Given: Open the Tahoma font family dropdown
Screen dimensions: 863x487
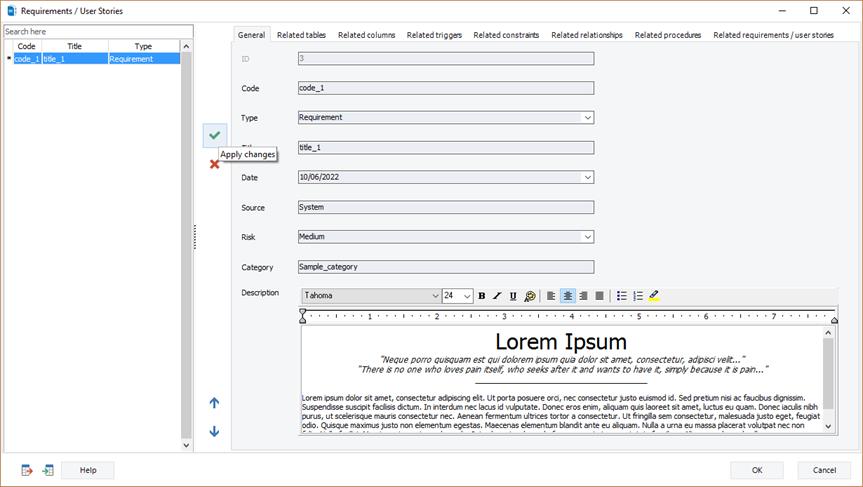Looking at the screenshot, I should [435, 296].
